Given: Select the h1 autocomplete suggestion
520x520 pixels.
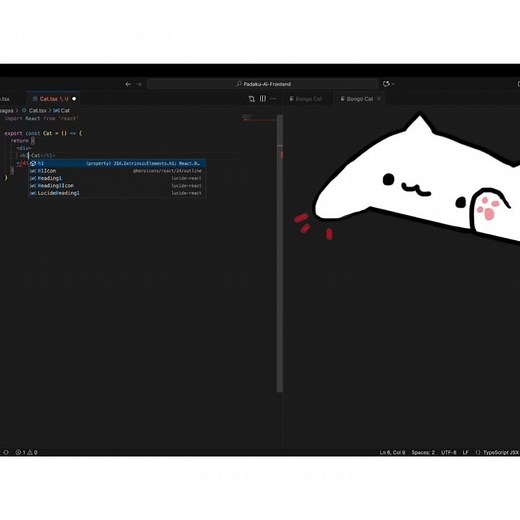Looking at the screenshot, I should (x=117, y=163).
